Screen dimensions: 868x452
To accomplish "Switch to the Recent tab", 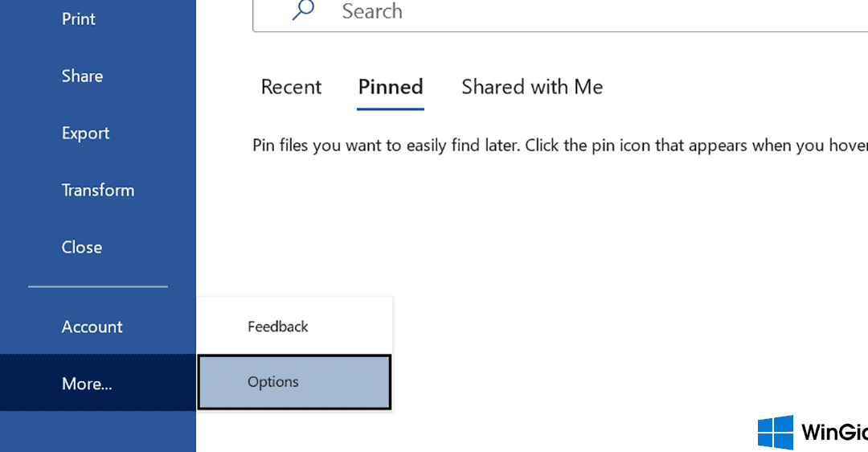I will (x=291, y=87).
